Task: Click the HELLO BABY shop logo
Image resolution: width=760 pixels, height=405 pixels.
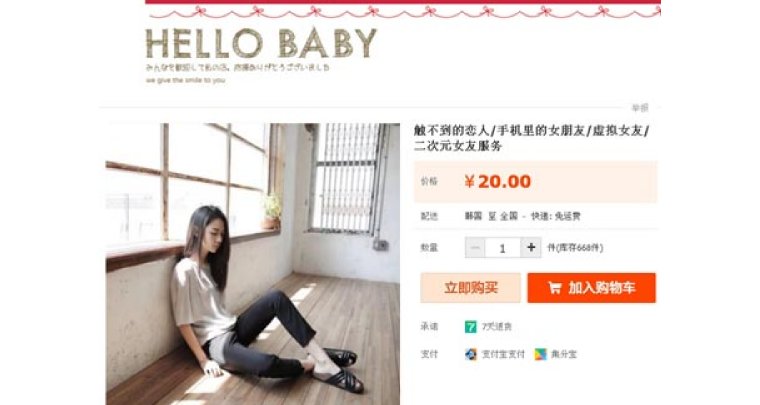Action: point(261,43)
